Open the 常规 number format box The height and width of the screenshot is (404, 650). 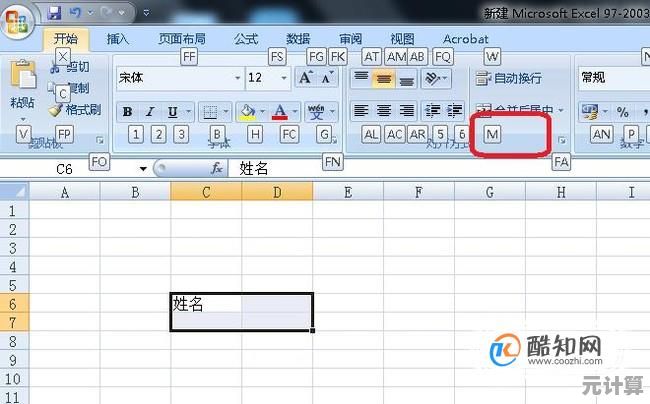[x=614, y=77]
